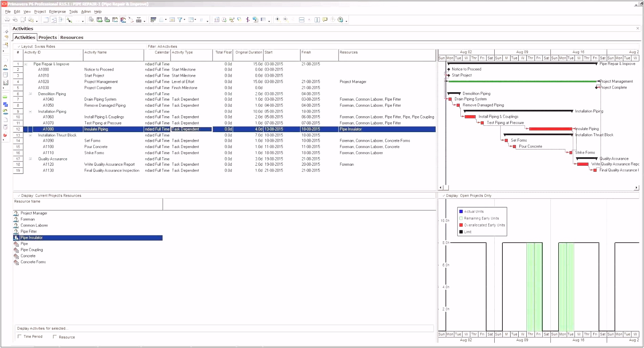Click the Resource Usage Profile histogram icon

[x=123, y=20]
